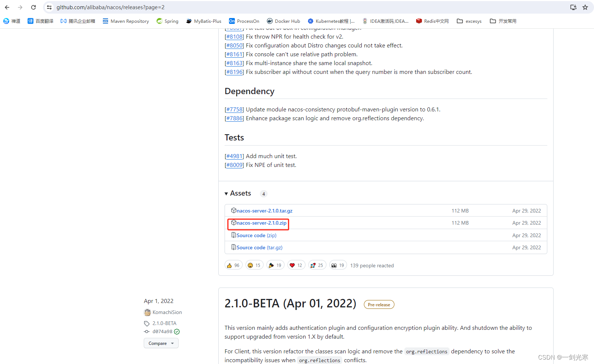Screen dimensions: 594x364
Task: Click the hooray reaction with 19
Action: pos(275,265)
